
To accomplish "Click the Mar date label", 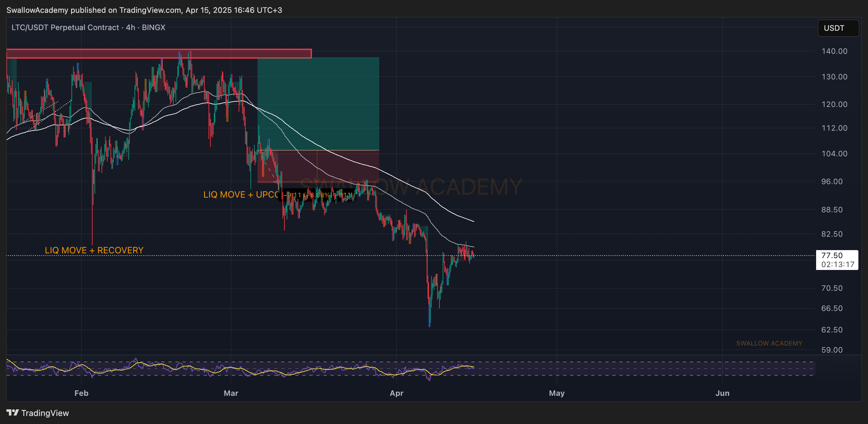I will coord(231,393).
